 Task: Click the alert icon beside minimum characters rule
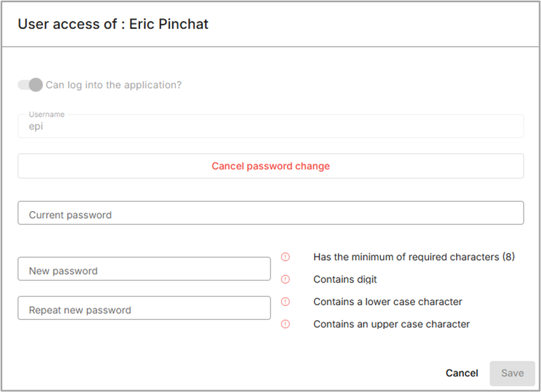click(286, 257)
